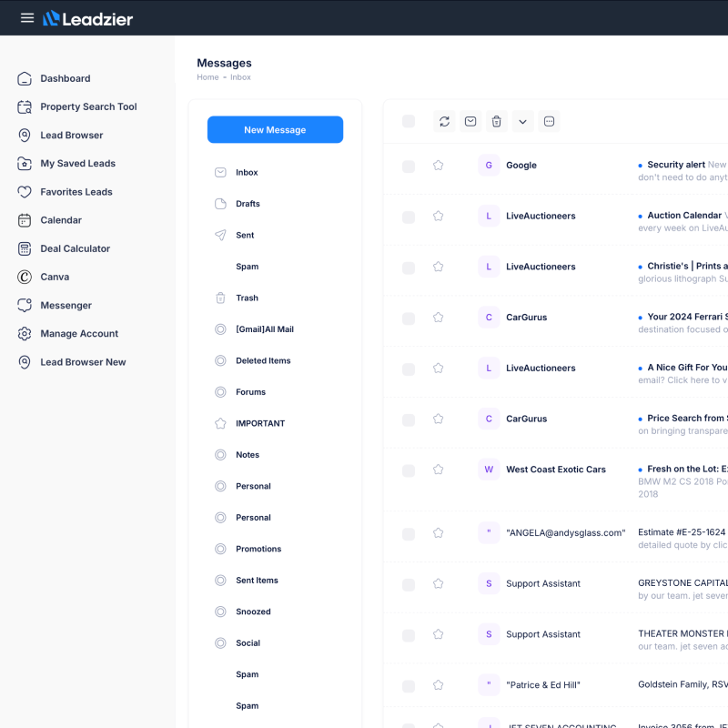The width and height of the screenshot is (728, 728).
Task: Star the West Coast Exotic Cars message
Action: click(438, 470)
